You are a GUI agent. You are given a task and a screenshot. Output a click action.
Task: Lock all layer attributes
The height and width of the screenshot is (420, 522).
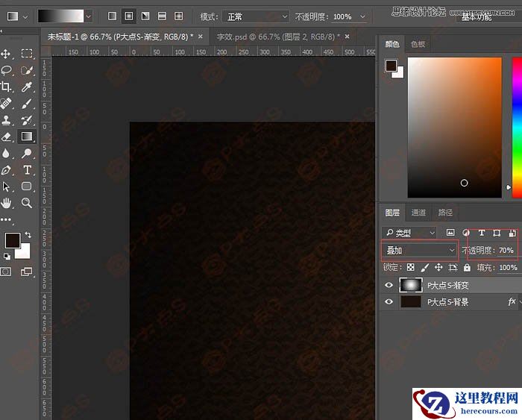pyautogui.click(x=468, y=268)
